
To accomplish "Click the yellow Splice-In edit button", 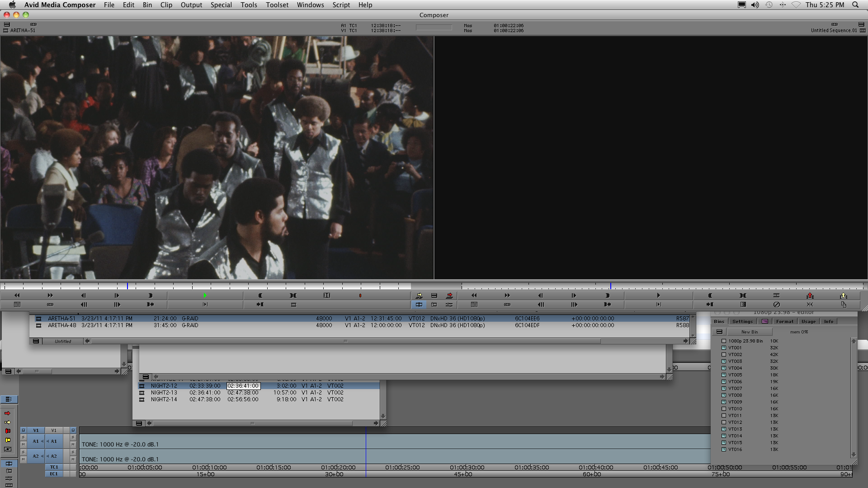I will tap(419, 296).
